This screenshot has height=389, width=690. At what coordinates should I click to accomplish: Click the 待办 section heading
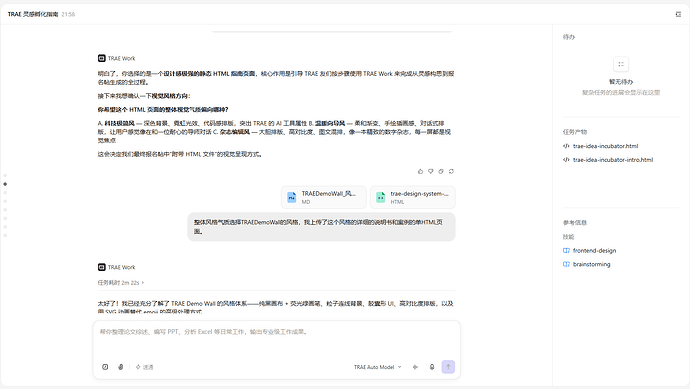point(569,37)
